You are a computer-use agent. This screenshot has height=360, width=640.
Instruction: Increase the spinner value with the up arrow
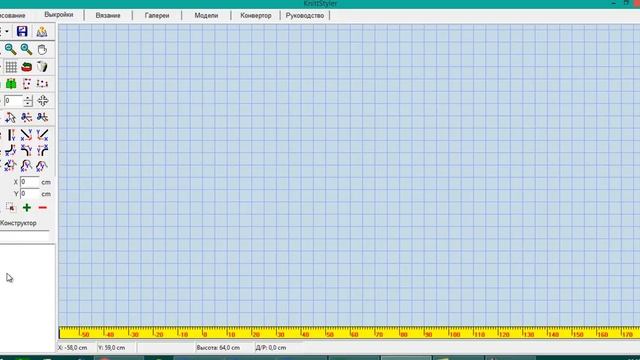tap(28, 98)
